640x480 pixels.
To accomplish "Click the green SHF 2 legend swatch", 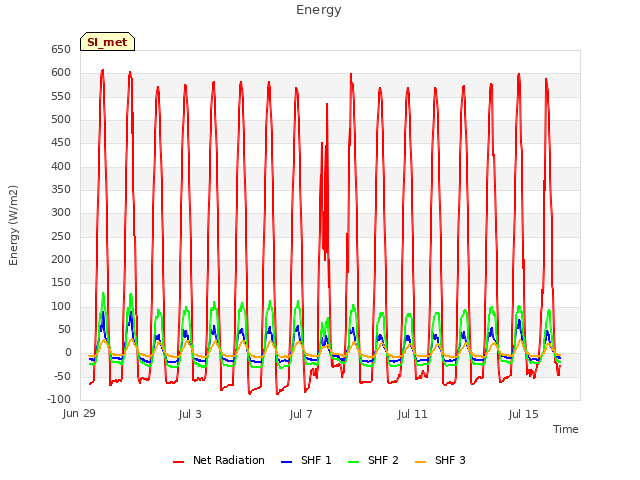I will tap(353, 462).
